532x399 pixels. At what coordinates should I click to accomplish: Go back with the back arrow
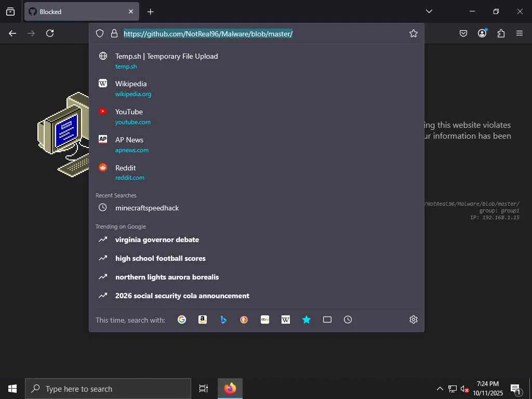(x=12, y=33)
